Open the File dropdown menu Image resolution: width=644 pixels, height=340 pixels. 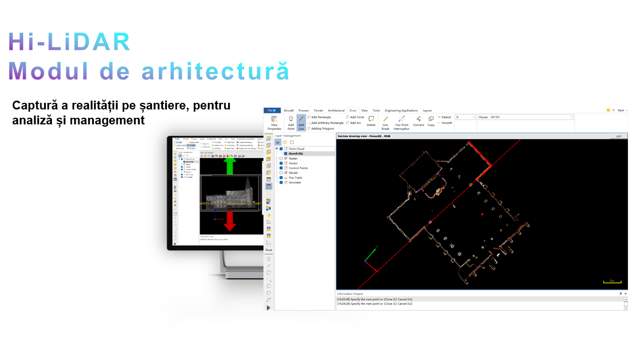click(272, 111)
